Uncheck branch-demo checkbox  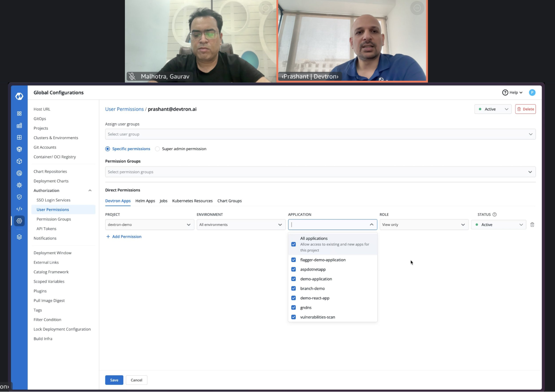click(x=293, y=288)
